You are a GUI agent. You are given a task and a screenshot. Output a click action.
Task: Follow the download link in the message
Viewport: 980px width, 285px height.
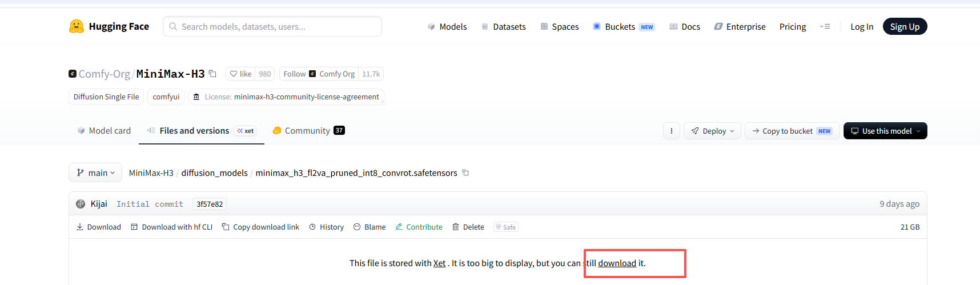[x=617, y=263]
